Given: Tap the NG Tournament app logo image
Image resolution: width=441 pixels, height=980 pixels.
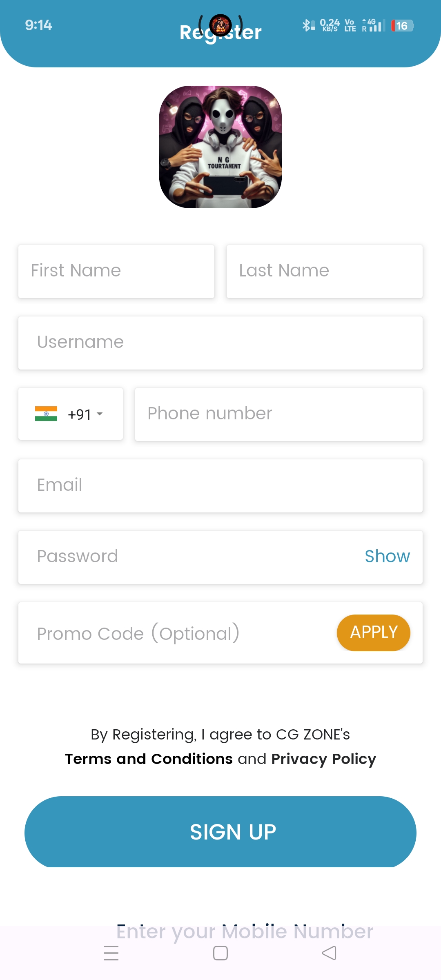Looking at the screenshot, I should [x=220, y=147].
